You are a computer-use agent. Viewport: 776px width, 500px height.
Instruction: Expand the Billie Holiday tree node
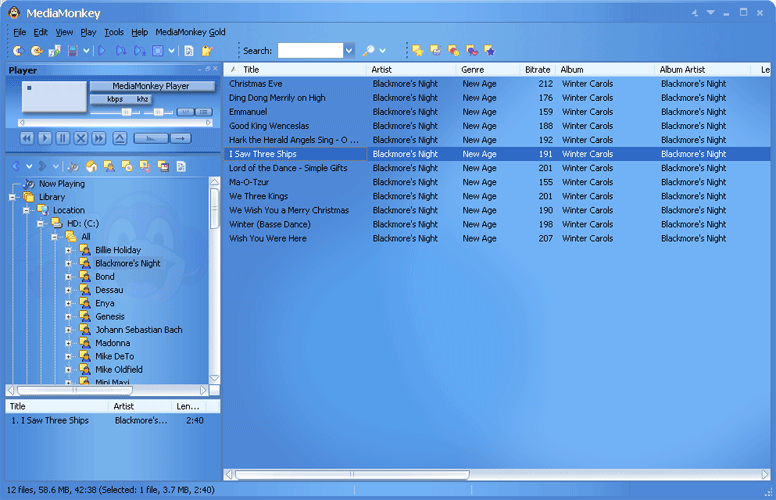68,250
